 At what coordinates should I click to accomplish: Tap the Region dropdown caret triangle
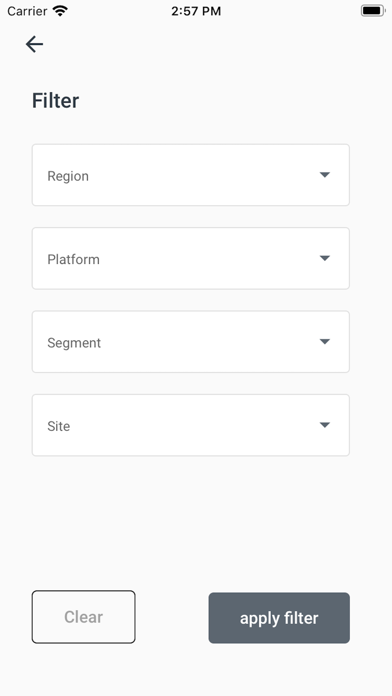coord(325,175)
